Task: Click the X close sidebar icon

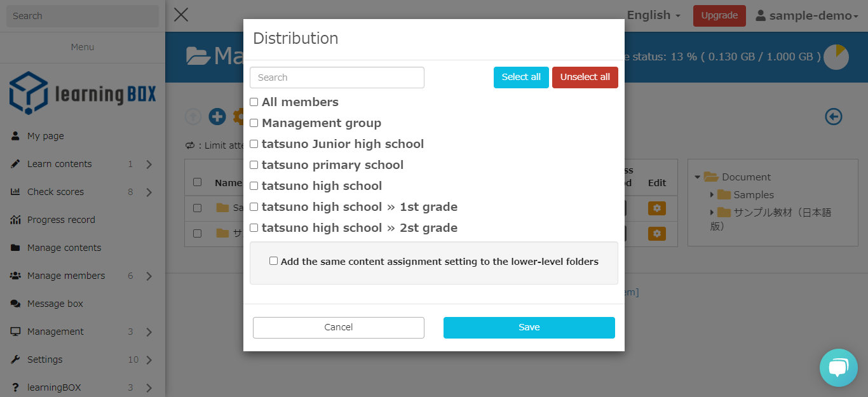Action: tap(181, 15)
